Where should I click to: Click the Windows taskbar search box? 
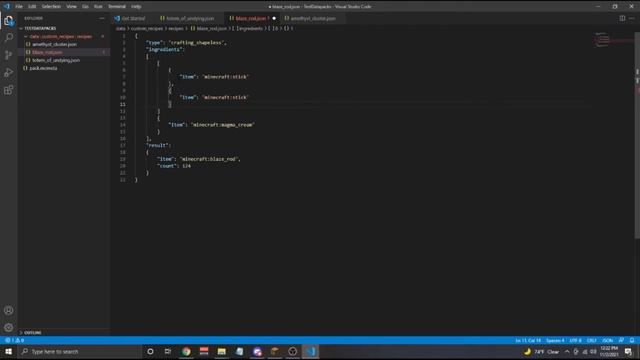pos(80,351)
